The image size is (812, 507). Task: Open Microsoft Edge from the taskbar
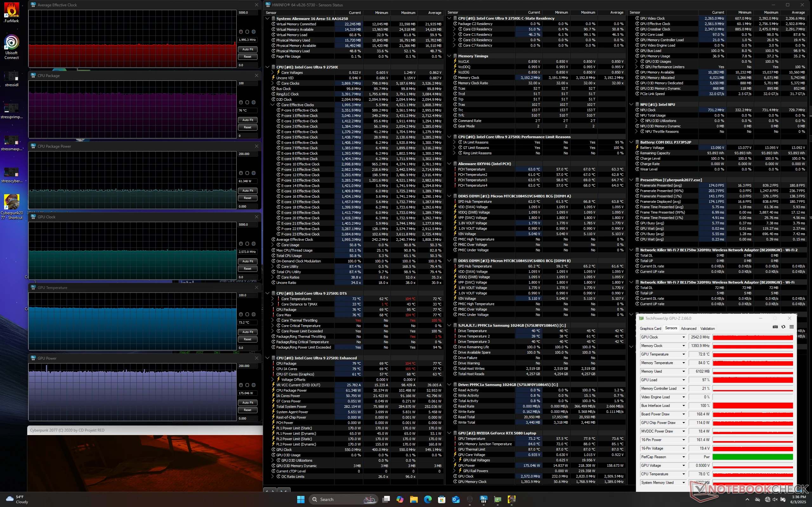tap(428, 499)
